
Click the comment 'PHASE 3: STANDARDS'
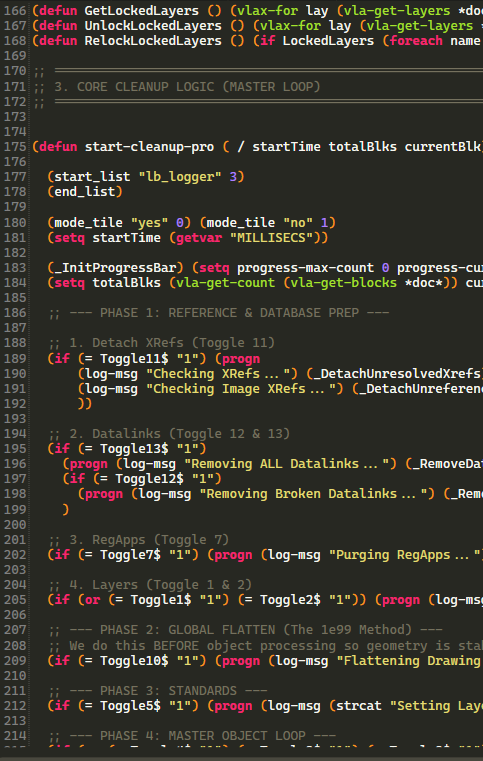tap(168, 691)
